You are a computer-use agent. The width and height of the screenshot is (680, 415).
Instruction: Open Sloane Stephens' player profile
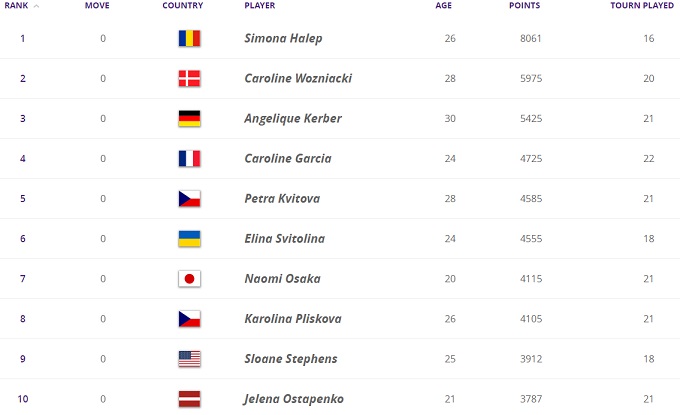tap(288, 359)
